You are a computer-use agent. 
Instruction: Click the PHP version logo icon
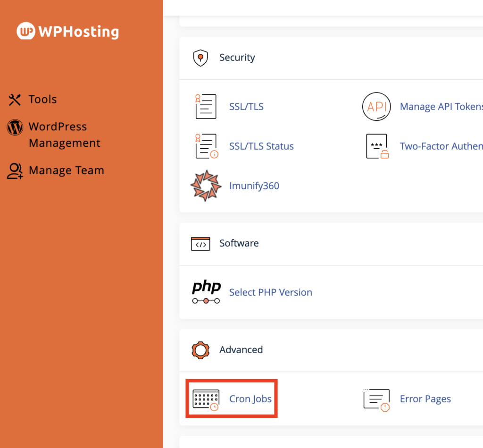click(206, 292)
